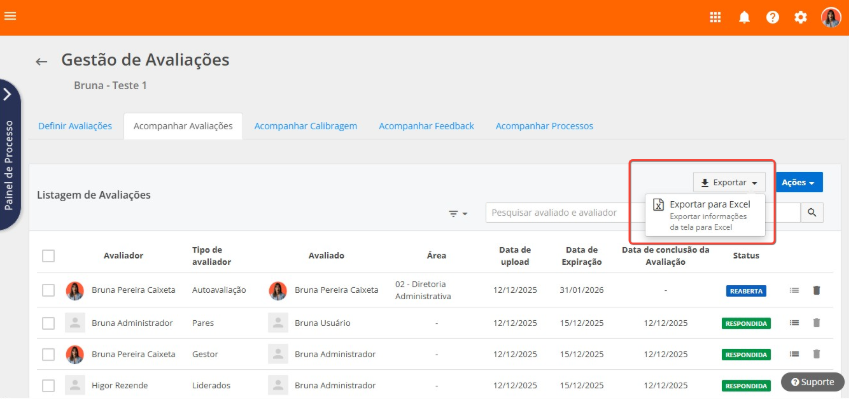The width and height of the screenshot is (849, 399).
Task: Click the Status column header
Action: coord(746,256)
